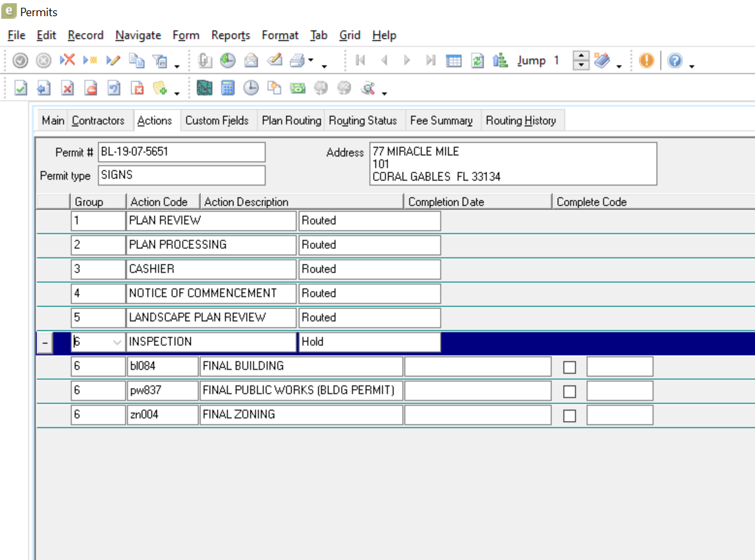755x560 pixels.
Task: Click the FINAL BUILDING completion date field
Action: click(478, 366)
